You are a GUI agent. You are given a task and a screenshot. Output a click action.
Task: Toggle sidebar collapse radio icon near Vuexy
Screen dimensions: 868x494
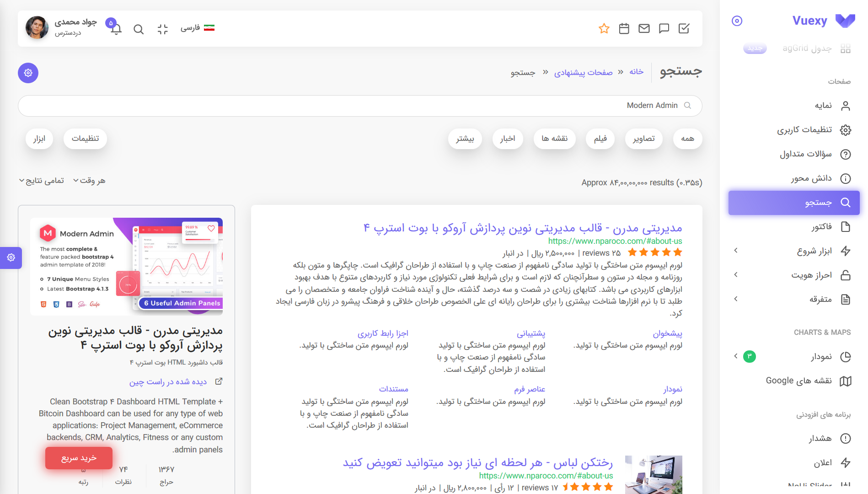(x=737, y=21)
